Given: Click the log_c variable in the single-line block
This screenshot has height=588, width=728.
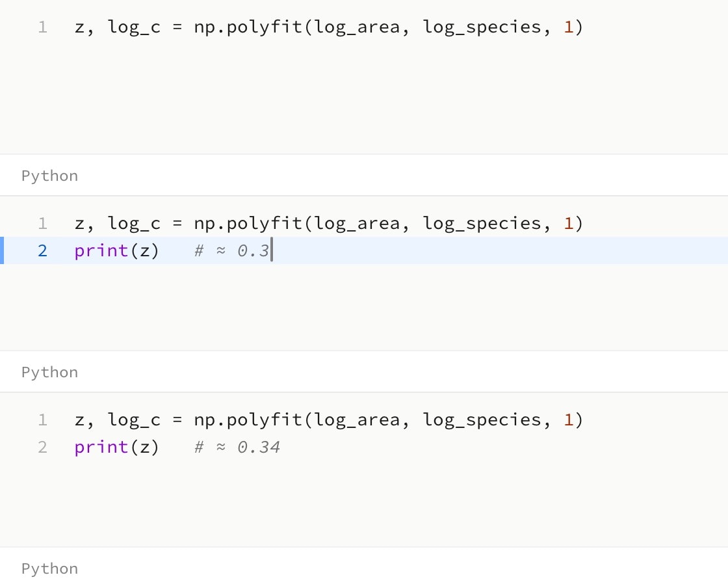Looking at the screenshot, I should pyautogui.click(x=134, y=27).
